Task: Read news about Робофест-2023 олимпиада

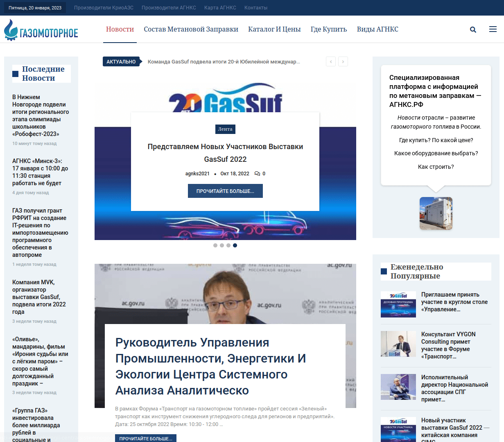Action: click(x=41, y=116)
